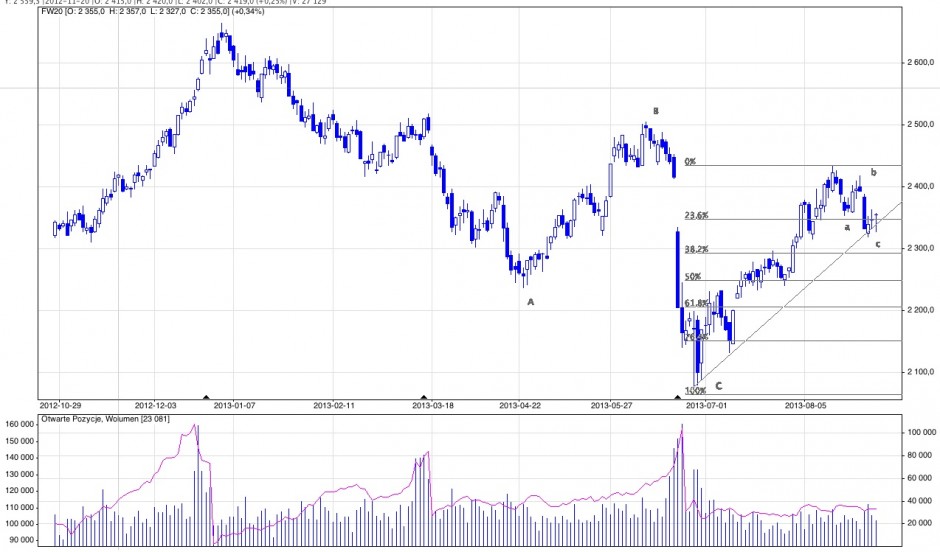This screenshot has height=552, width=940.
Task: Click the lowercase wave label b
Action: (874, 173)
